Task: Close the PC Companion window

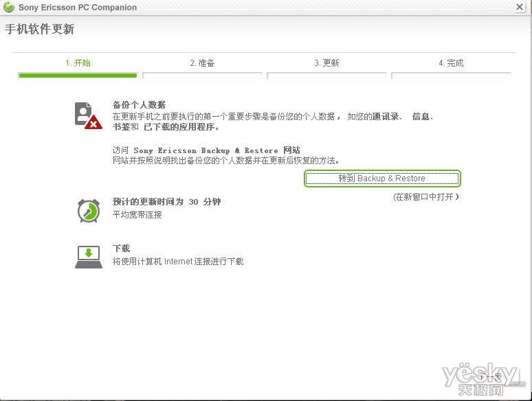Action: coord(519,7)
